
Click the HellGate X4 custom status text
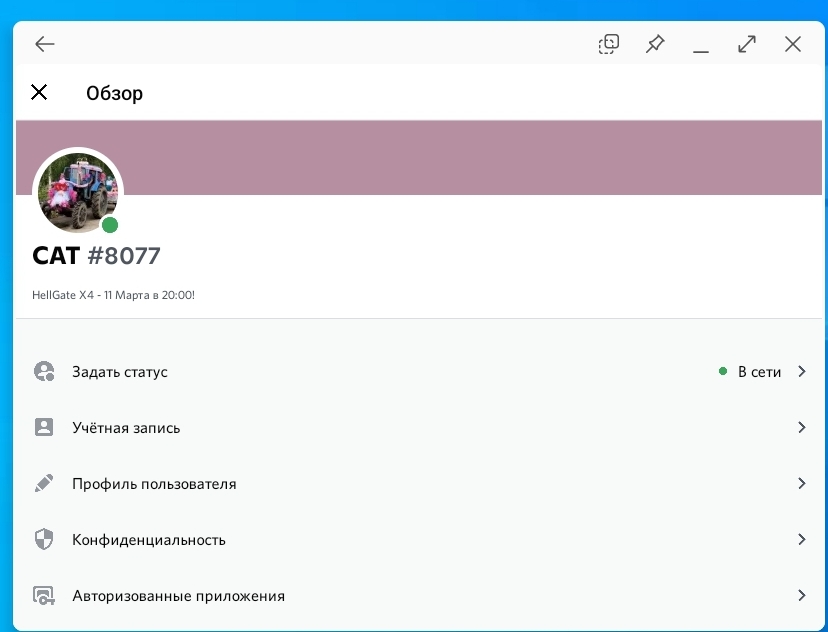tap(114, 295)
